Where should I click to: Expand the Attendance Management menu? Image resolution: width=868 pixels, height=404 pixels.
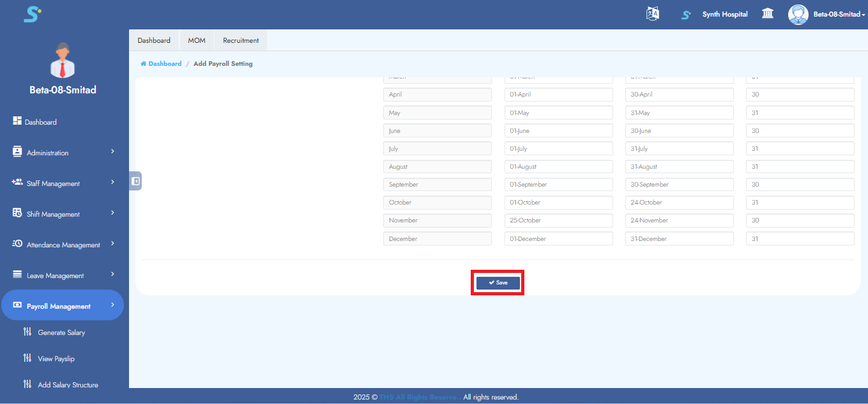click(63, 245)
